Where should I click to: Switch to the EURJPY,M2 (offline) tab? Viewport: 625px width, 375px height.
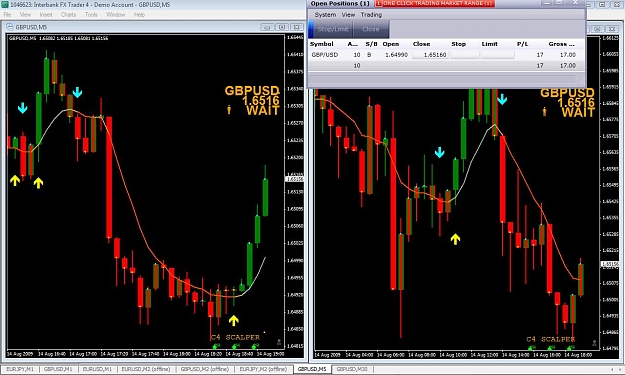point(263,369)
